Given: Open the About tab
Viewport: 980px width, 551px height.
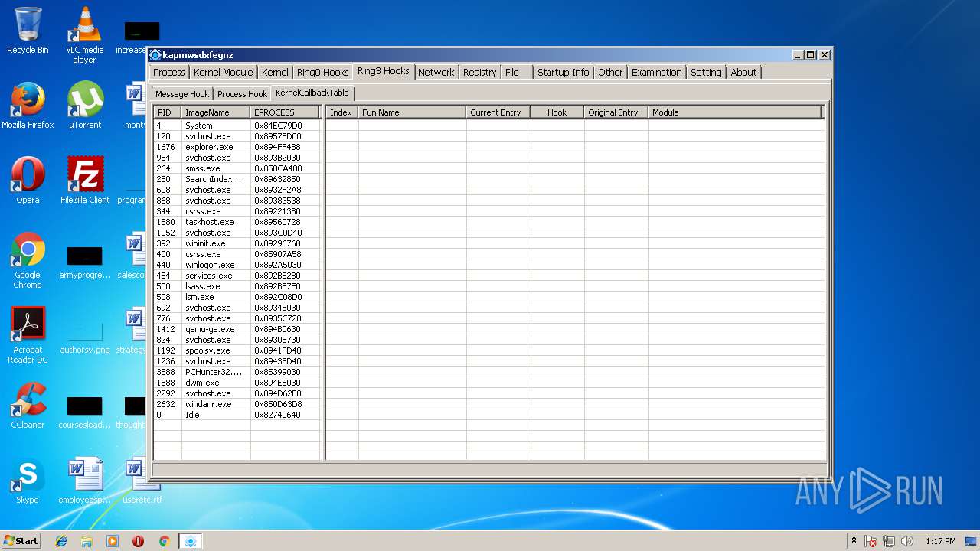Looking at the screenshot, I should [x=743, y=72].
